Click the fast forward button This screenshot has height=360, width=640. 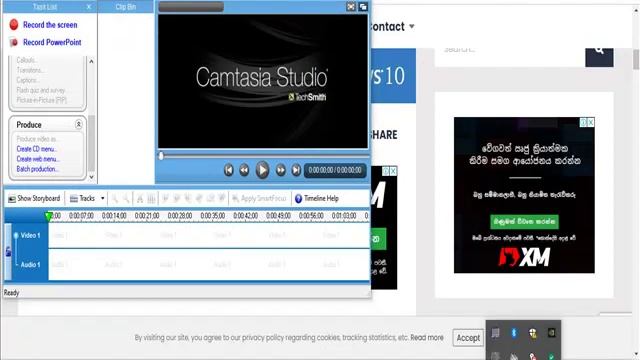pos(280,170)
